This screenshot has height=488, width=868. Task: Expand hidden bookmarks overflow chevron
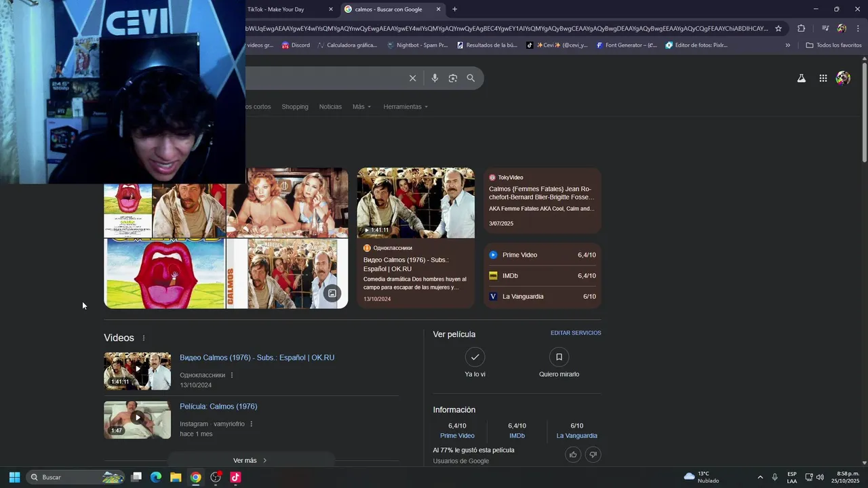coord(787,45)
